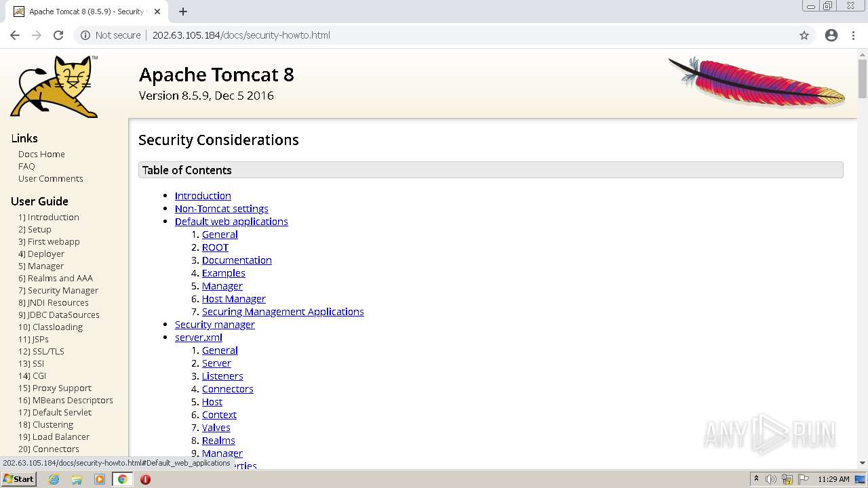The image size is (868, 488).
Task: Open 1) Introduction in User Guide
Action: 49,217
